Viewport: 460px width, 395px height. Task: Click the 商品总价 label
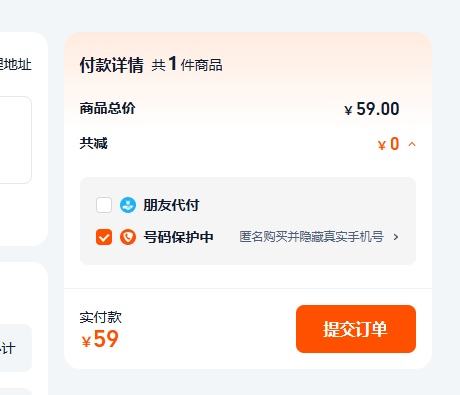pyautogui.click(x=107, y=108)
